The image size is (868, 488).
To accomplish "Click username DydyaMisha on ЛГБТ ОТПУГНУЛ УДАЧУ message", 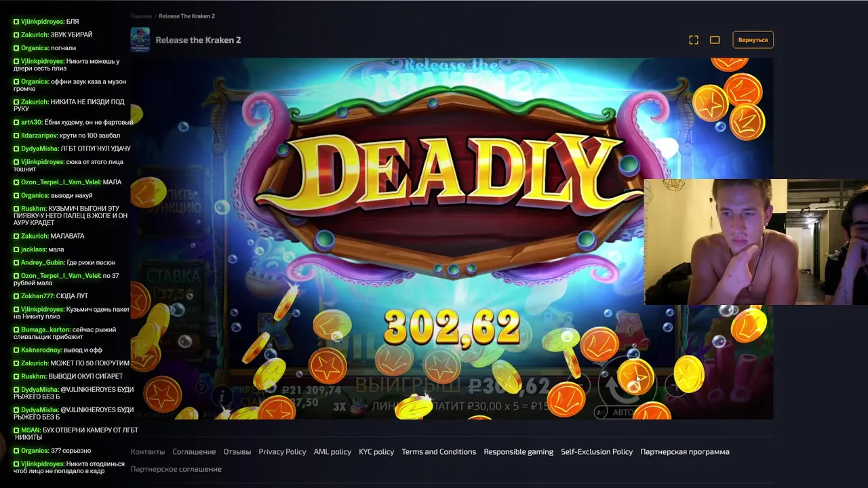I will click(x=39, y=148).
